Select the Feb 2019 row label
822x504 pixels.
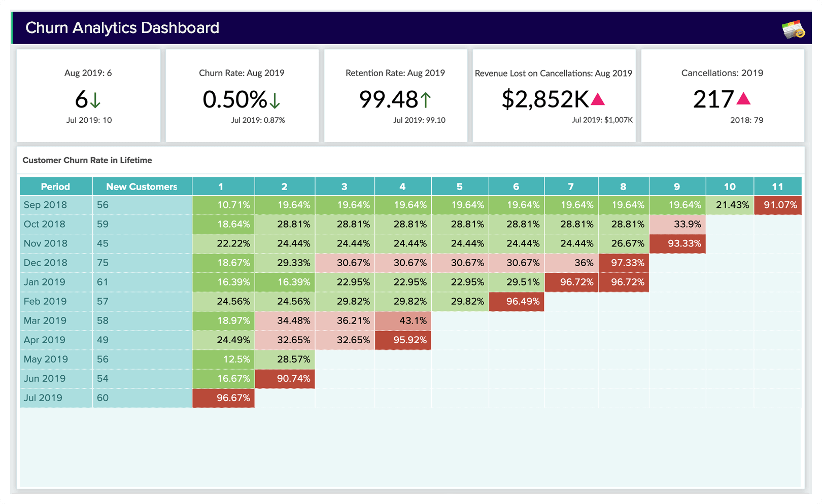(45, 301)
